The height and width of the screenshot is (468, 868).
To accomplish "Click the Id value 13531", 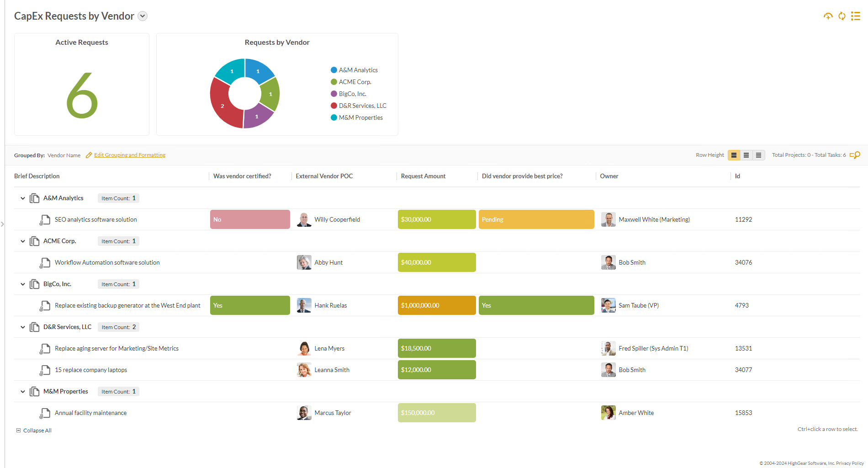I will [743, 348].
